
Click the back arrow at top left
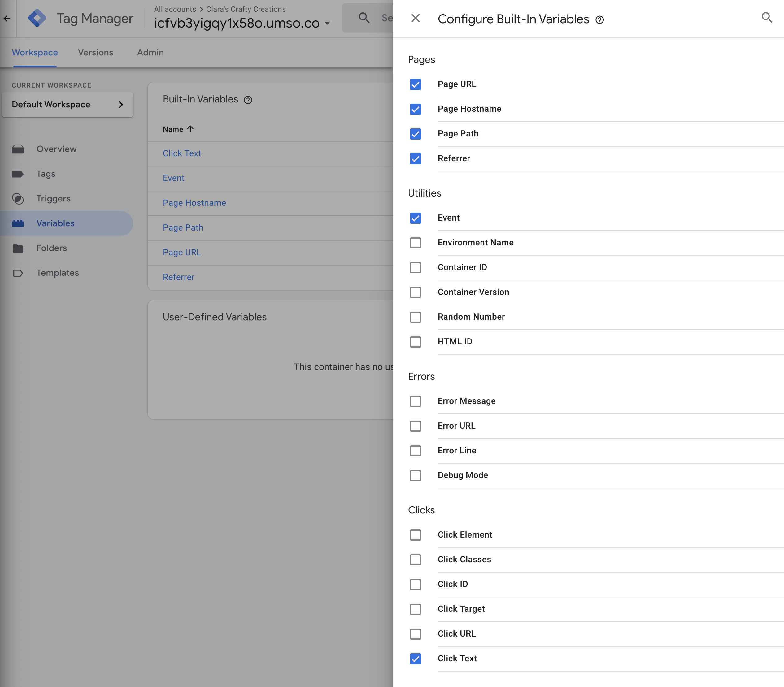(x=7, y=18)
